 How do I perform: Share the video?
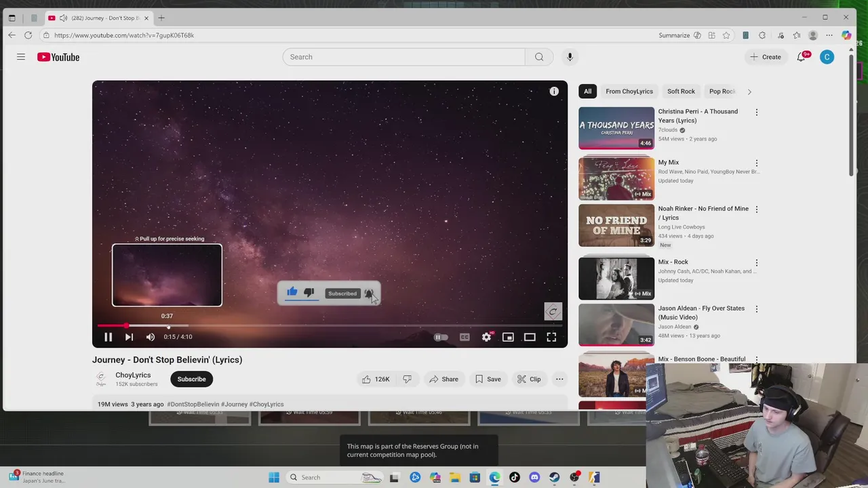click(x=443, y=379)
